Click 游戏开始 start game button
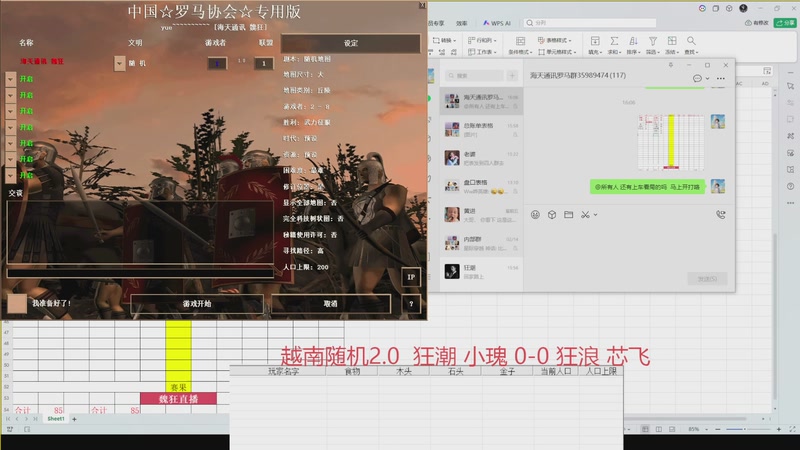This screenshot has width=800, height=450. 197,304
